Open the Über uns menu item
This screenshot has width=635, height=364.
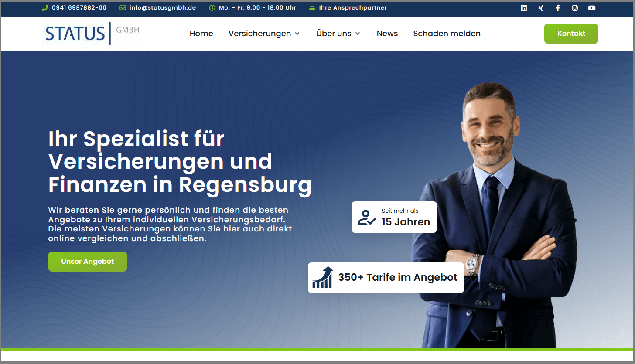[x=334, y=34]
